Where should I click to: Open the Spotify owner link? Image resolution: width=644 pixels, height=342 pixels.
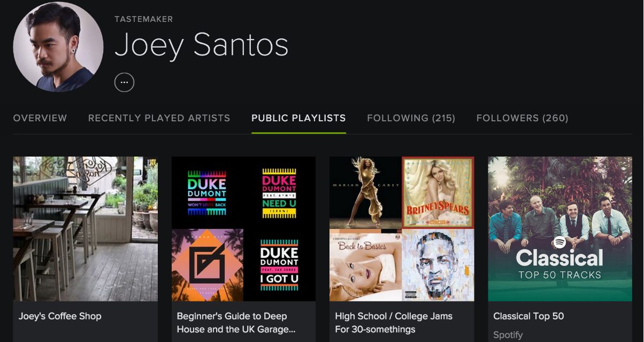tap(508, 335)
